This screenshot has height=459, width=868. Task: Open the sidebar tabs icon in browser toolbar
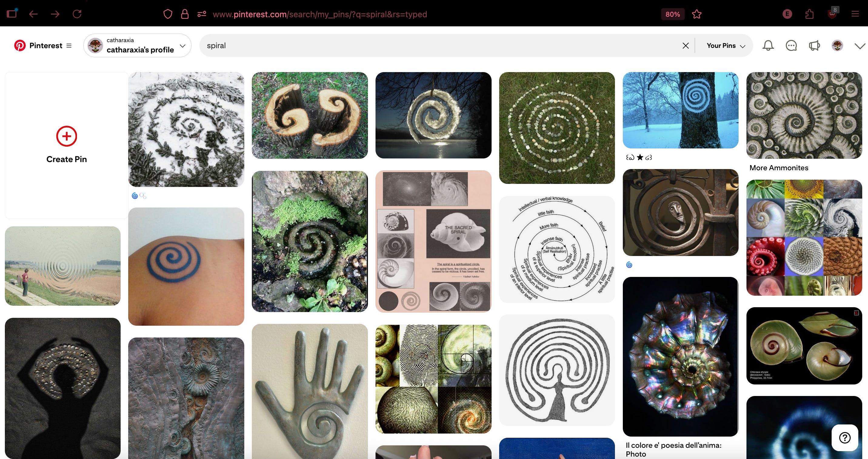coord(12,13)
